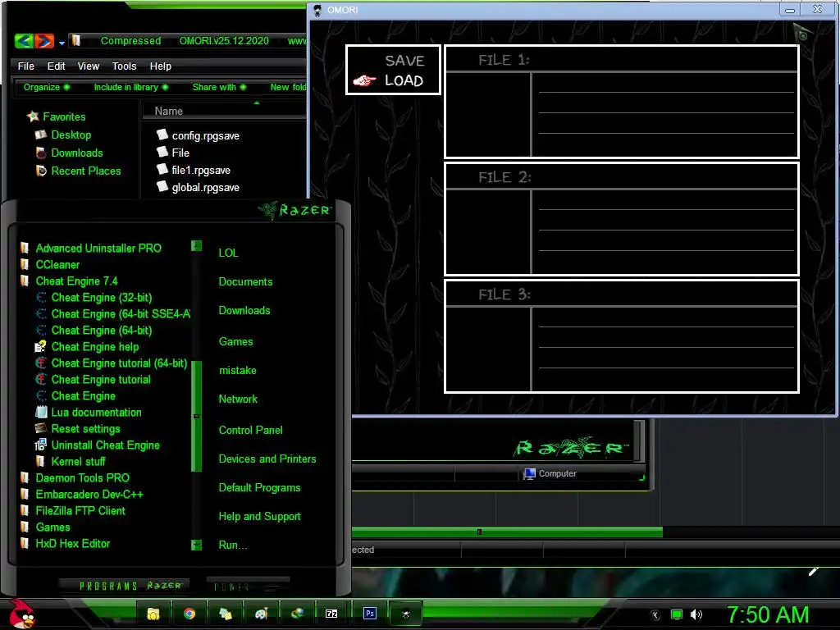Choose LOAD in the OMORI menu
Screen dimensions: 840x630
click(x=404, y=80)
